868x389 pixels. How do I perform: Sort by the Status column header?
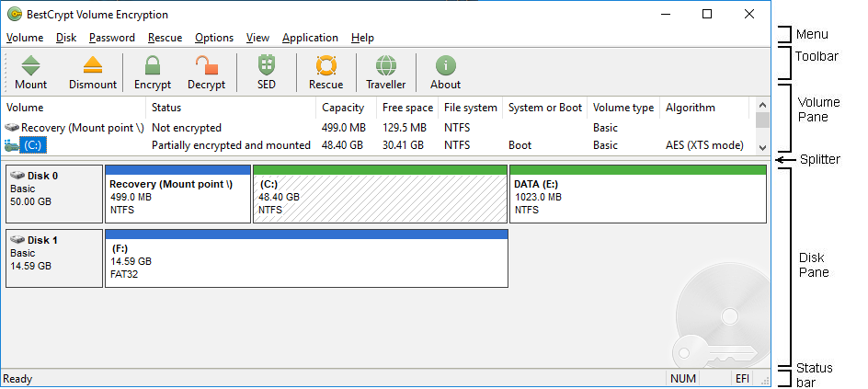pyautogui.click(x=232, y=108)
